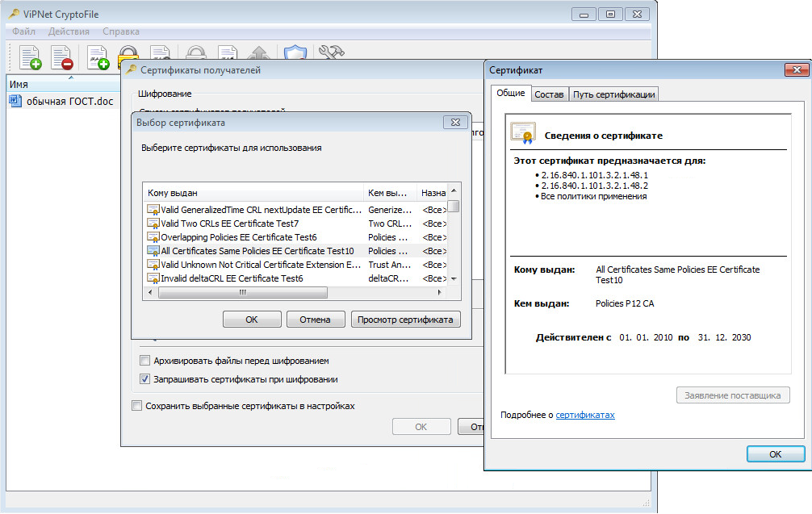Click certificate icon of Valid Two CRLs row

tap(153, 224)
